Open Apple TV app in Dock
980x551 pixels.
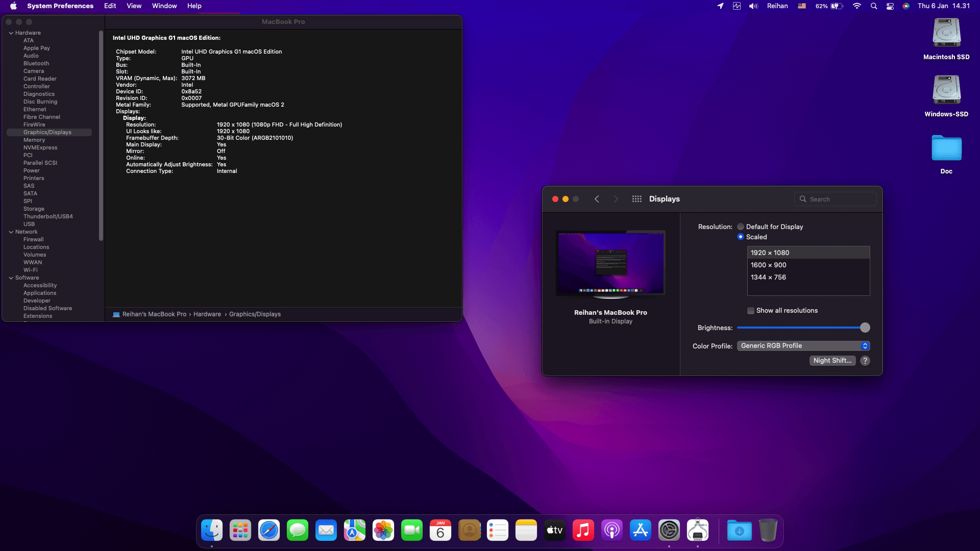(555, 531)
